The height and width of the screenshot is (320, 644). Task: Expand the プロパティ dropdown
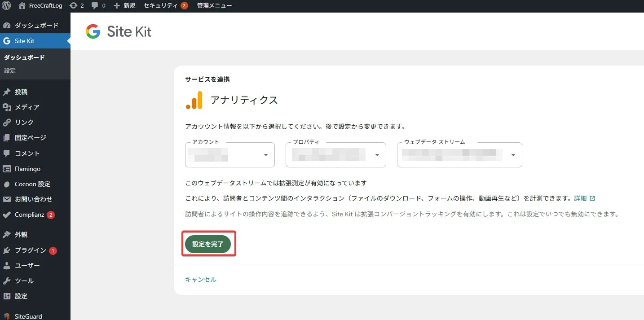[x=335, y=154]
